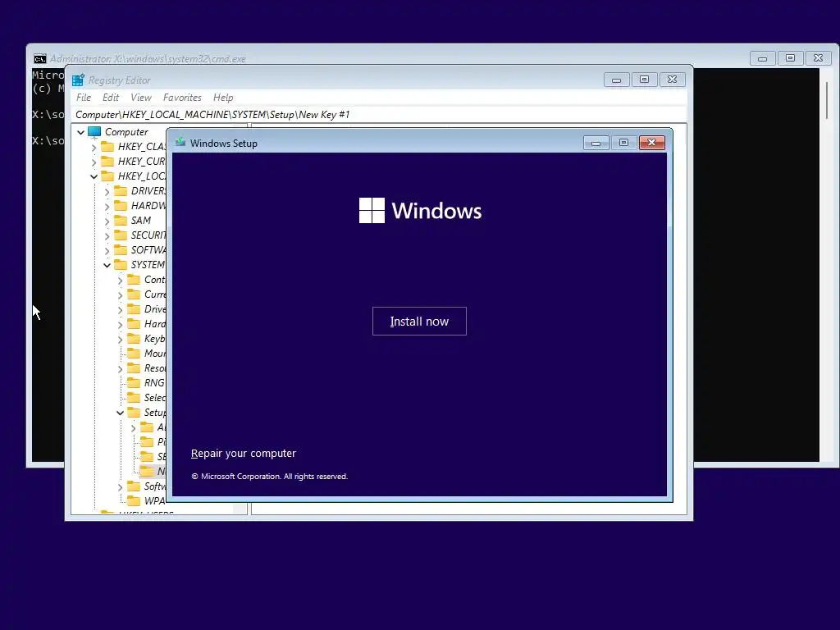Select the MountedDevices key folder icon
Image resolution: width=840 pixels, height=630 pixels.
point(134,353)
